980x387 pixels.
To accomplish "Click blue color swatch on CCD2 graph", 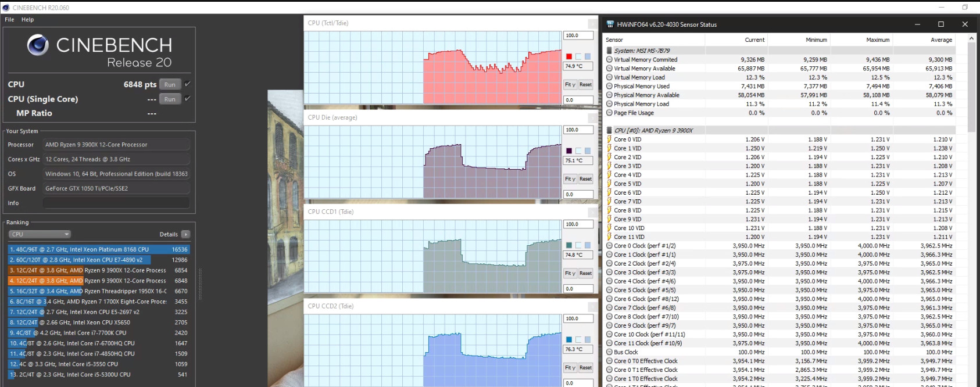I will point(569,339).
